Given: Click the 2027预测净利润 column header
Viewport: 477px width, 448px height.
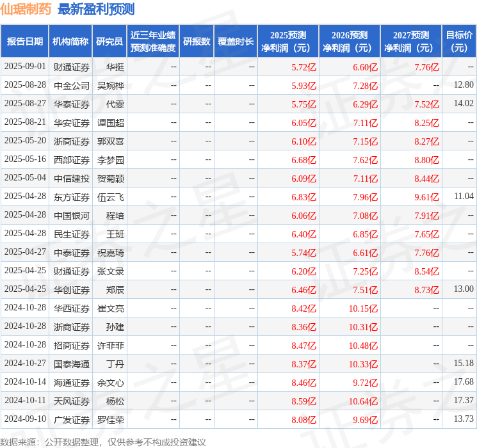Looking at the screenshot, I should click(411, 42).
